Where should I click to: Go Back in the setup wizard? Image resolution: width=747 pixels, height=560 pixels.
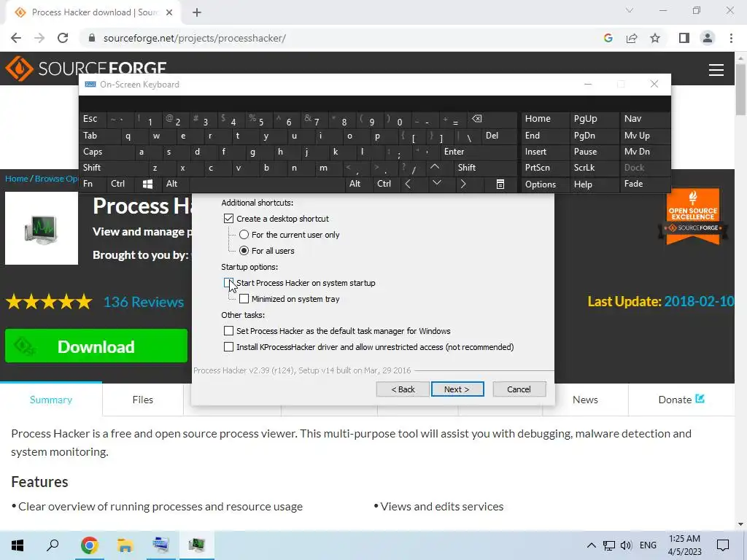tap(403, 389)
